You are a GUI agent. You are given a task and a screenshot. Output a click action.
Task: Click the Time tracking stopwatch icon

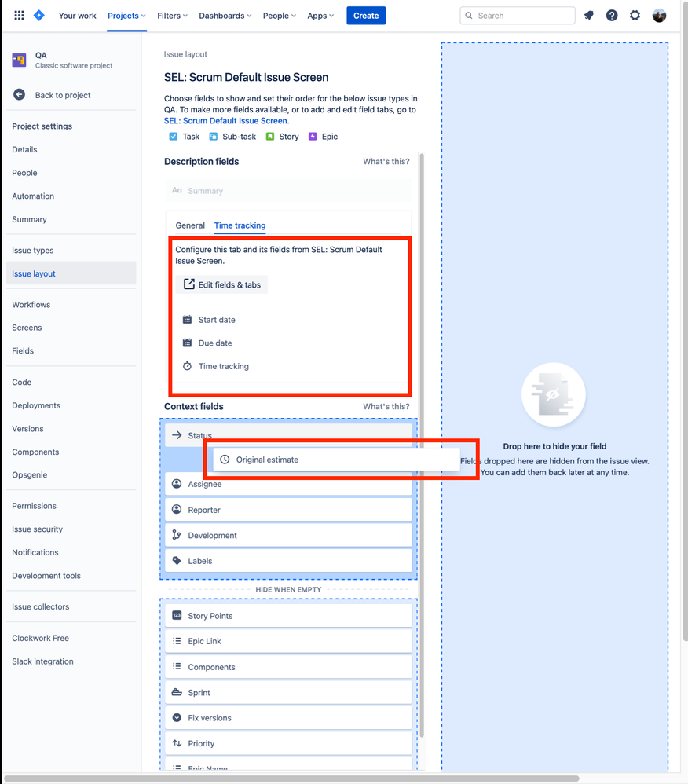[x=187, y=365]
